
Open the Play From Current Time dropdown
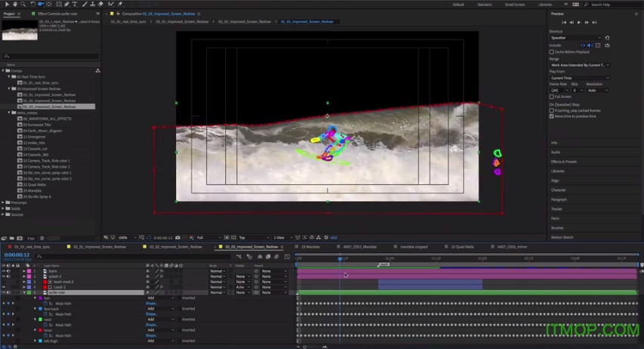point(578,78)
